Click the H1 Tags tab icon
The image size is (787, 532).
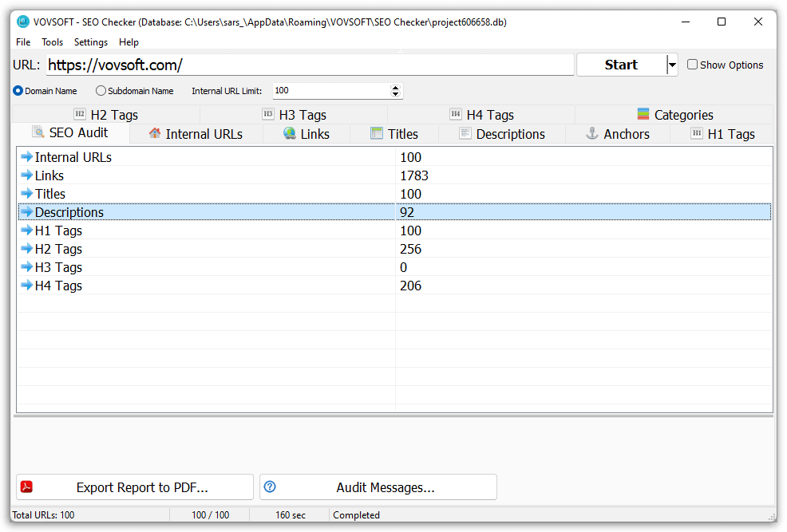[x=697, y=133]
